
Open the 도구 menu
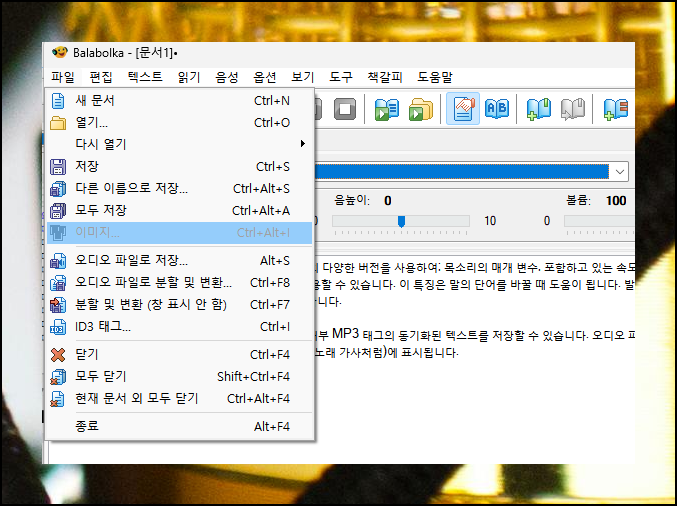point(341,77)
